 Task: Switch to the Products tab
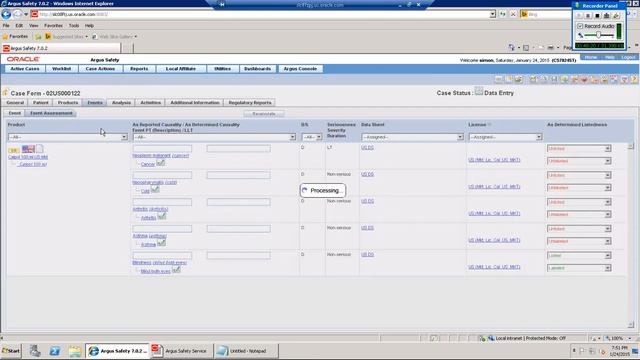(x=68, y=102)
